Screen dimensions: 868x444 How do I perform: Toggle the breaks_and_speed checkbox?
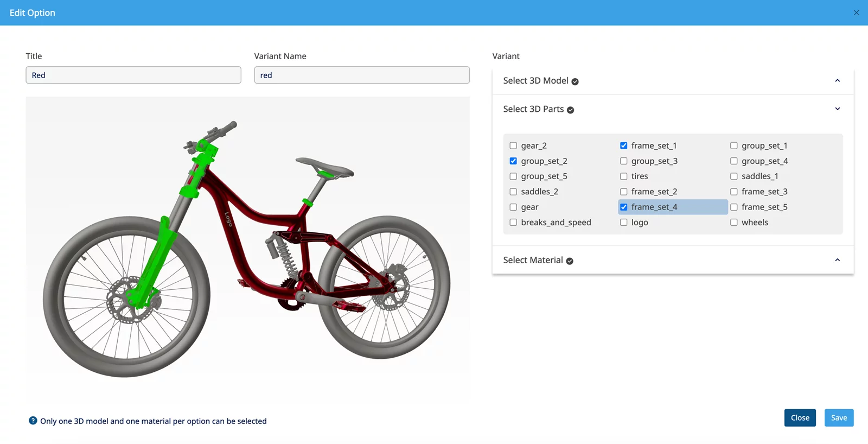coord(513,223)
